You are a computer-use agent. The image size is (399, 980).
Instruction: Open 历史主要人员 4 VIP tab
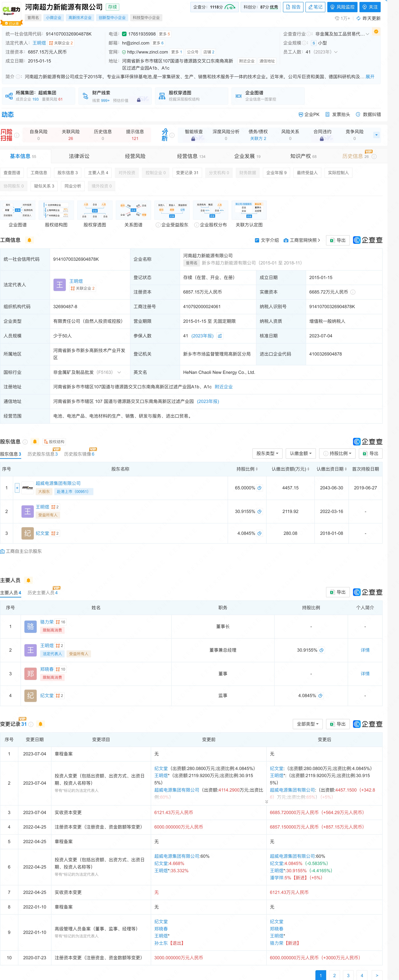pyautogui.click(x=43, y=593)
